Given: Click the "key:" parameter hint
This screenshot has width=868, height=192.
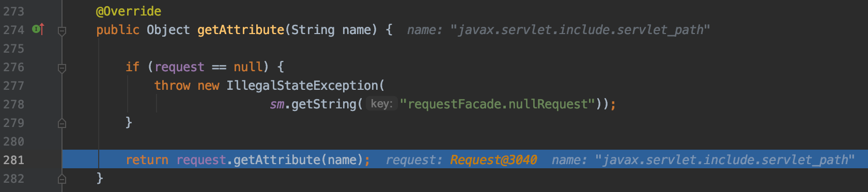Looking at the screenshot, I should [x=381, y=104].
